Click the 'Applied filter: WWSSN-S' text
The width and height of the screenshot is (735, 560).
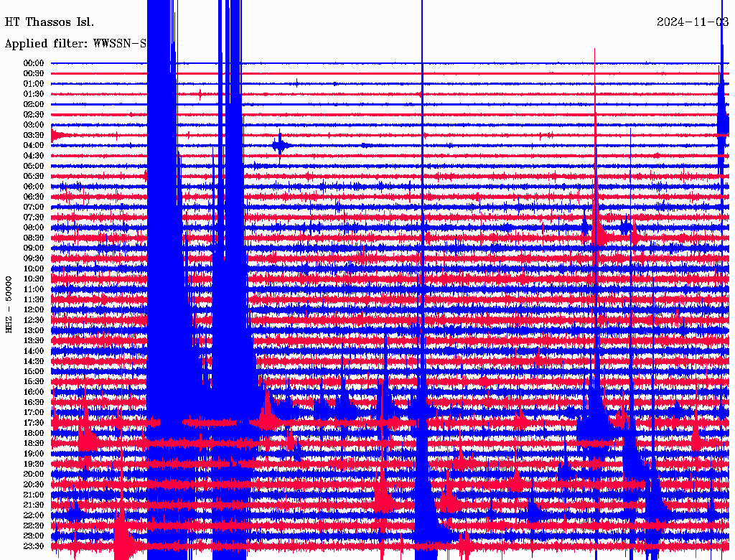[75, 44]
